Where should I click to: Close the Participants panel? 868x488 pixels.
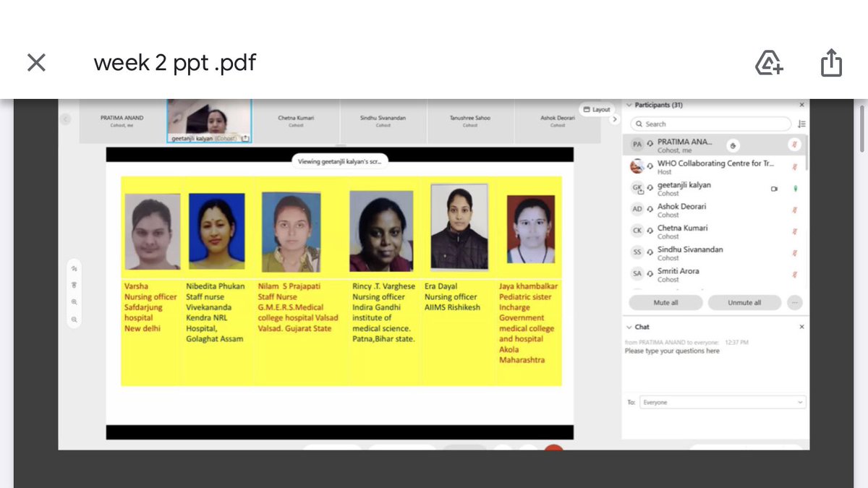pyautogui.click(x=801, y=105)
